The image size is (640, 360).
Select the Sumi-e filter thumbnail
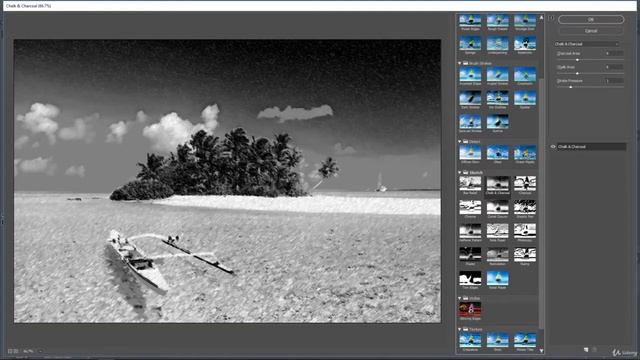(x=498, y=122)
